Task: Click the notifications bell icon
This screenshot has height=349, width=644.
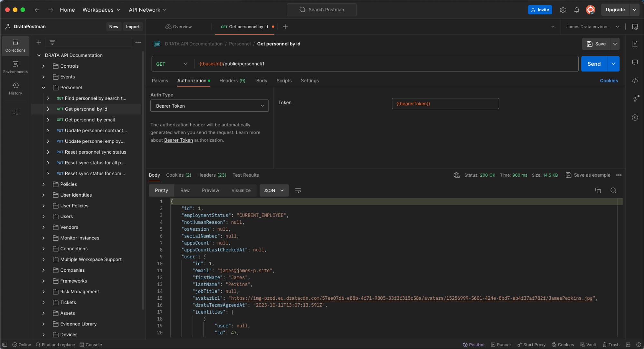Action: click(576, 10)
